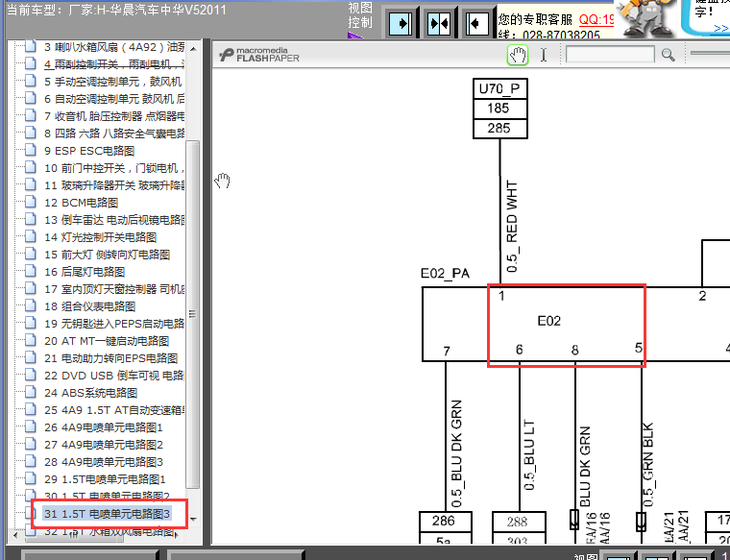Click page icon beside '16 后尾灯电路图'

point(31,271)
